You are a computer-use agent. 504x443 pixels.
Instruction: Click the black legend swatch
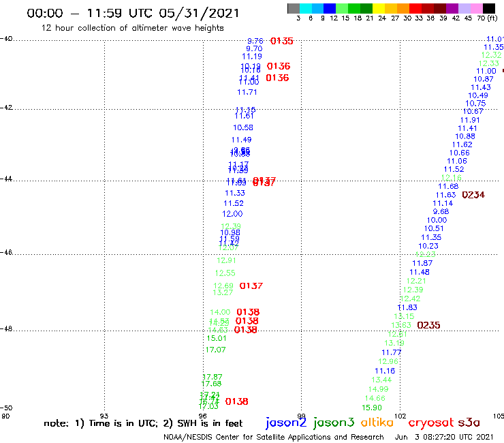488,8
